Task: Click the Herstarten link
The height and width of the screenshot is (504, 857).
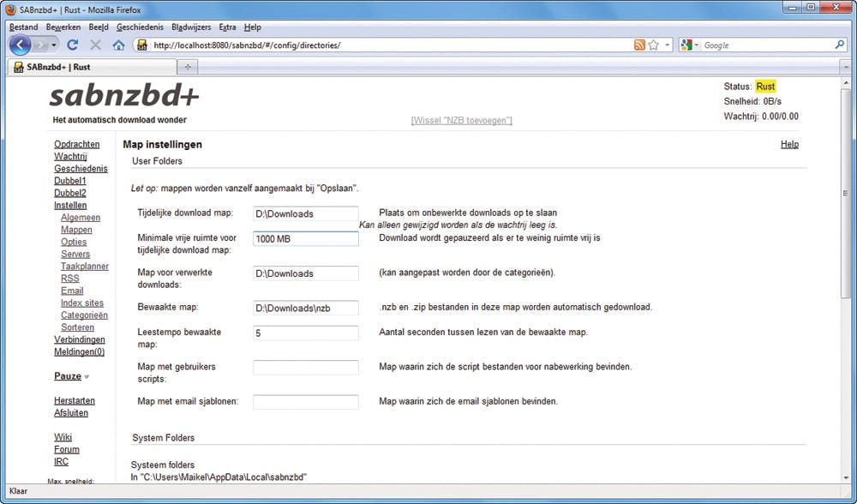Action: [75, 400]
